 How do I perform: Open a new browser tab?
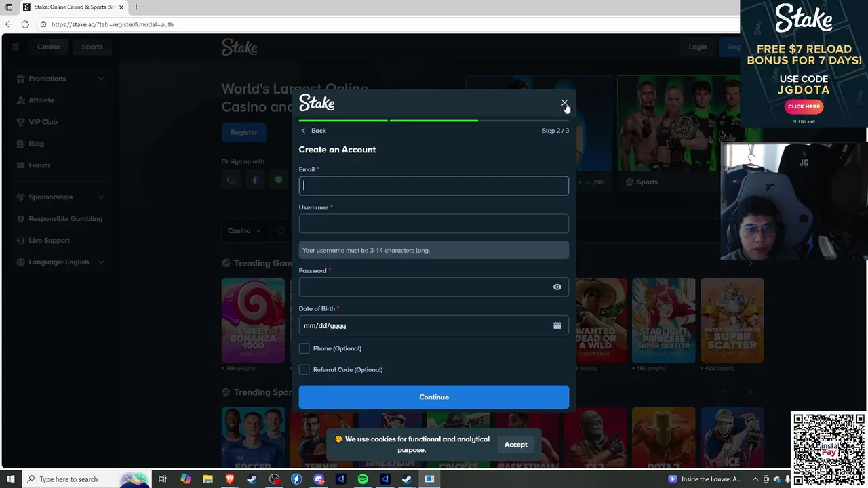(x=136, y=7)
